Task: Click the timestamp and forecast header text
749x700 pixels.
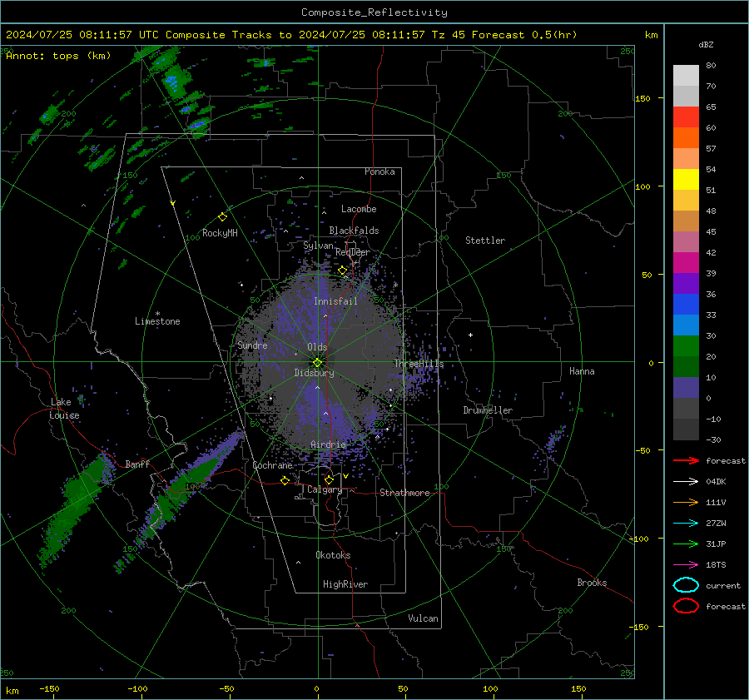Action: tap(291, 35)
